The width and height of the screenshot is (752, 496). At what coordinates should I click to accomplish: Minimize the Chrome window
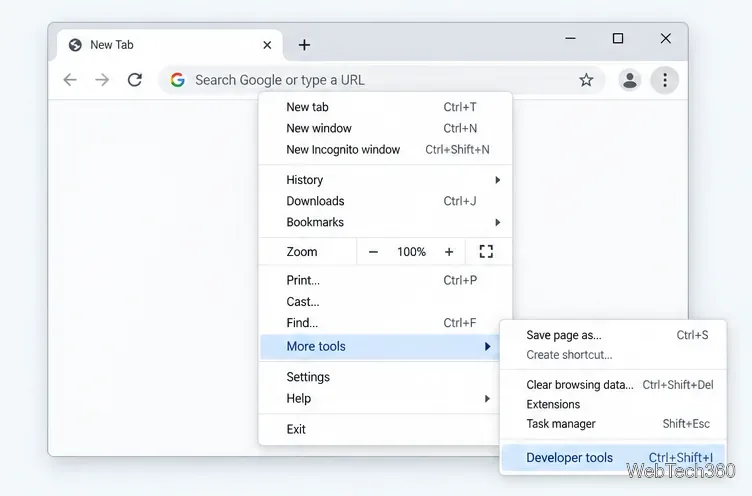point(570,38)
